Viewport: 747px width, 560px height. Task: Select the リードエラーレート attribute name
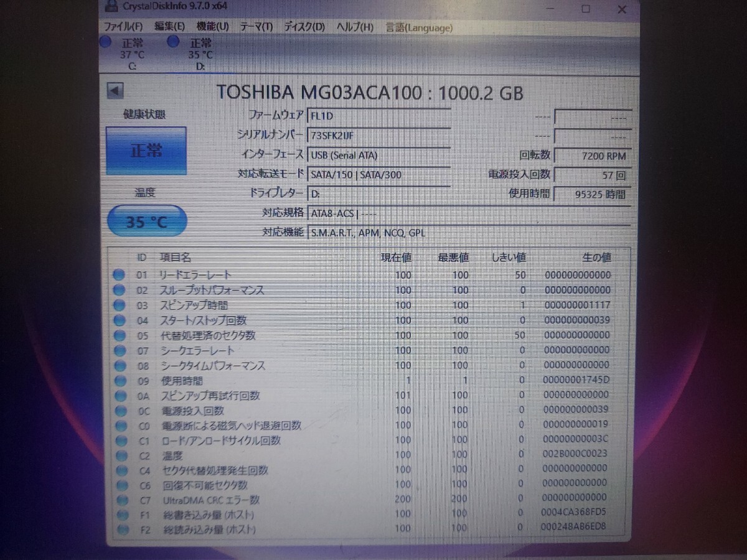coord(195,274)
